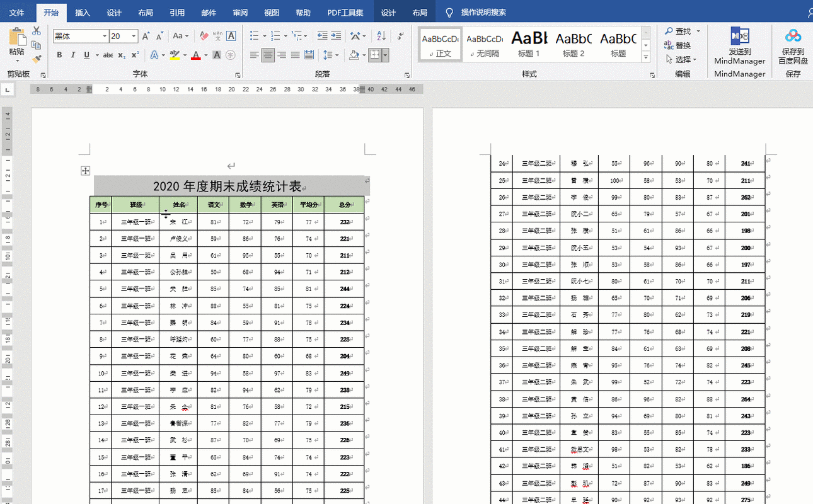The width and height of the screenshot is (813, 504).
Task: Open the borders dropdown arrow
Action: (x=385, y=55)
